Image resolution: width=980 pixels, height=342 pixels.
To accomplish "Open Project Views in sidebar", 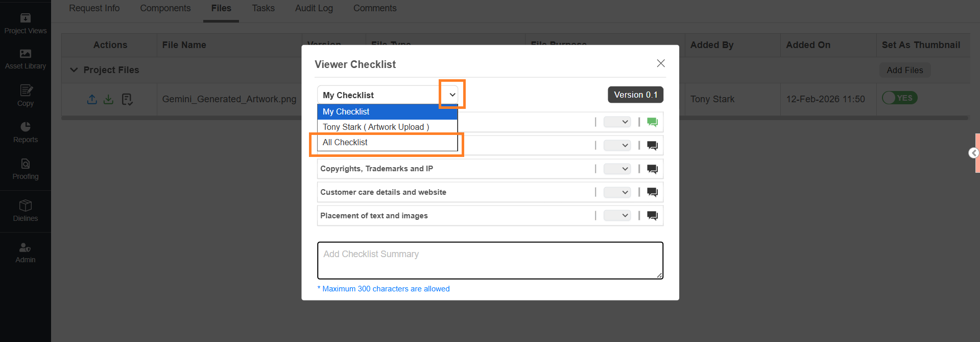I will point(25,24).
